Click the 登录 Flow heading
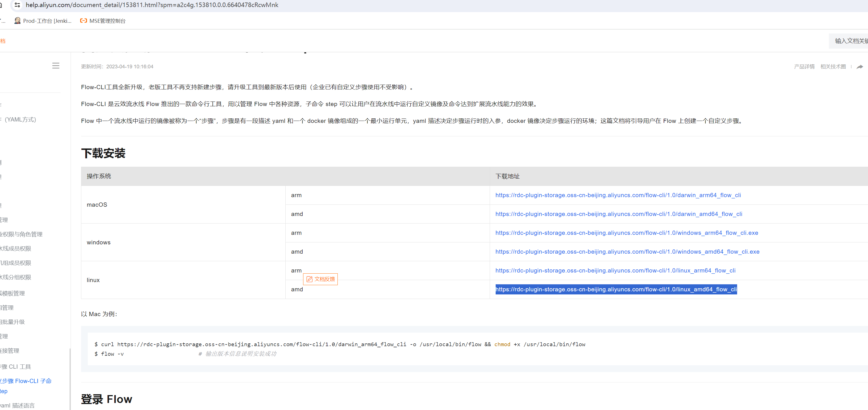Image resolution: width=868 pixels, height=410 pixels. [x=106, y=399]
